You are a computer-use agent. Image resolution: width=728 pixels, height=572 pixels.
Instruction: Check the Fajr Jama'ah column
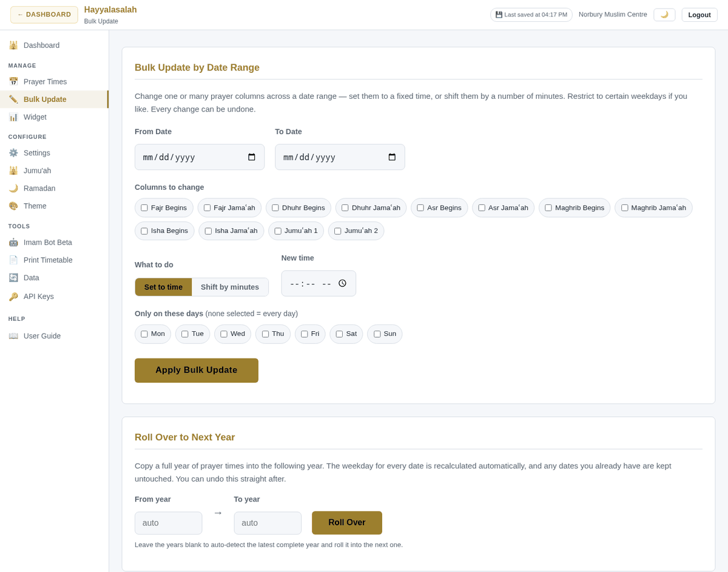[207, 207]
